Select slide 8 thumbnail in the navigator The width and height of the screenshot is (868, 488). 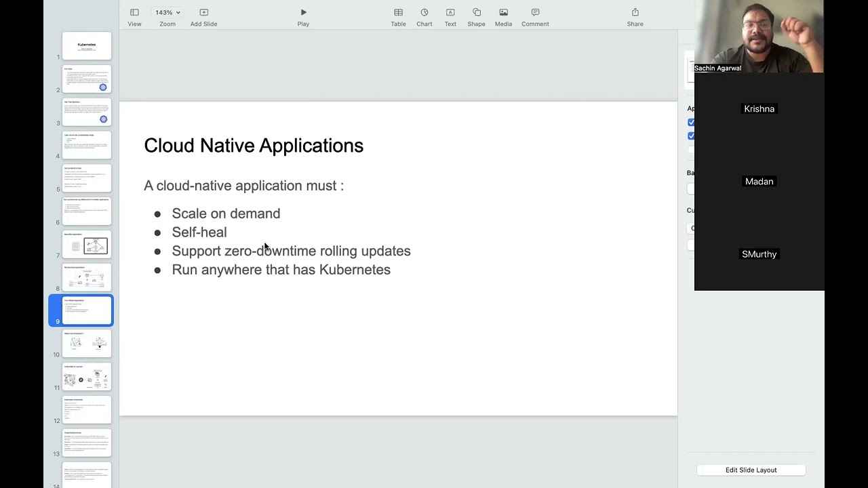coord(87,279)
